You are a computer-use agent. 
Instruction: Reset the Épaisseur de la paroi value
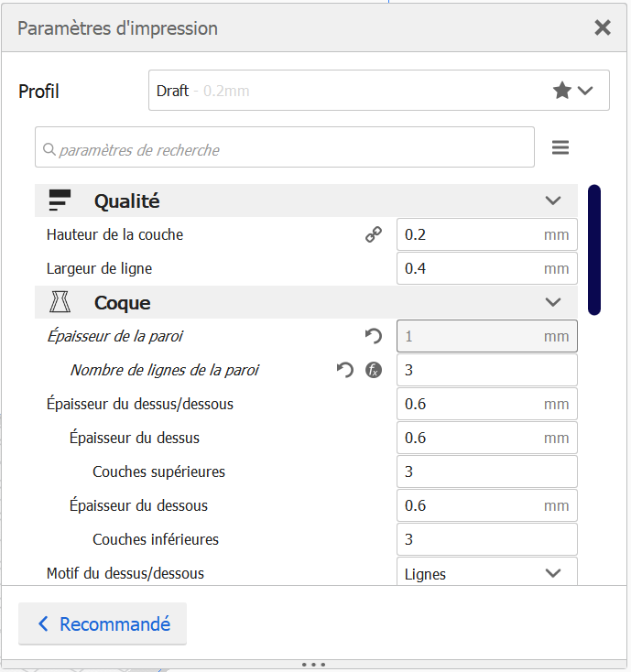coord(374,336)
